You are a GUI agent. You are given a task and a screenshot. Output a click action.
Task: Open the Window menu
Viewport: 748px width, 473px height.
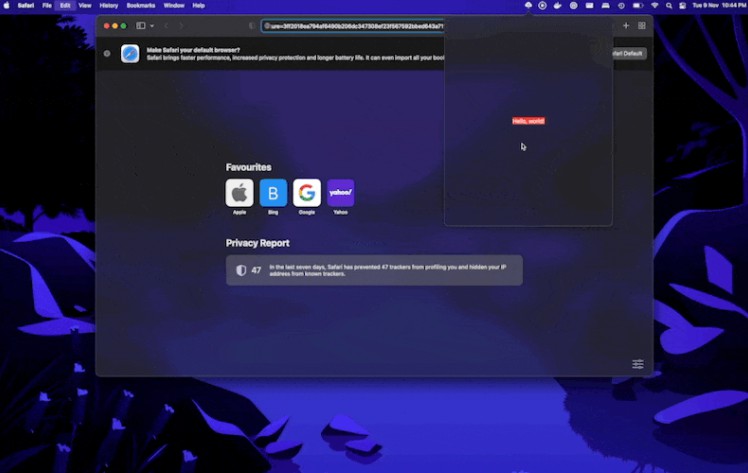[x=174, y=5]
